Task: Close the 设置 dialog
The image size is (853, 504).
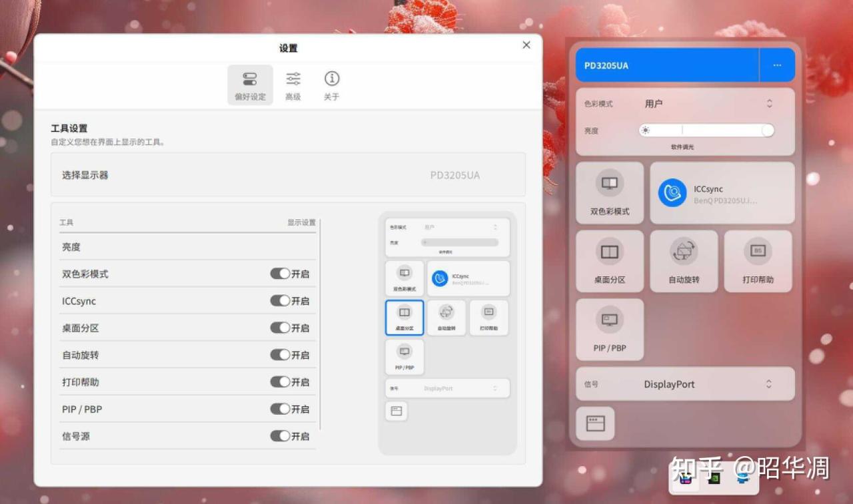Action: click(x=526, y=45)
